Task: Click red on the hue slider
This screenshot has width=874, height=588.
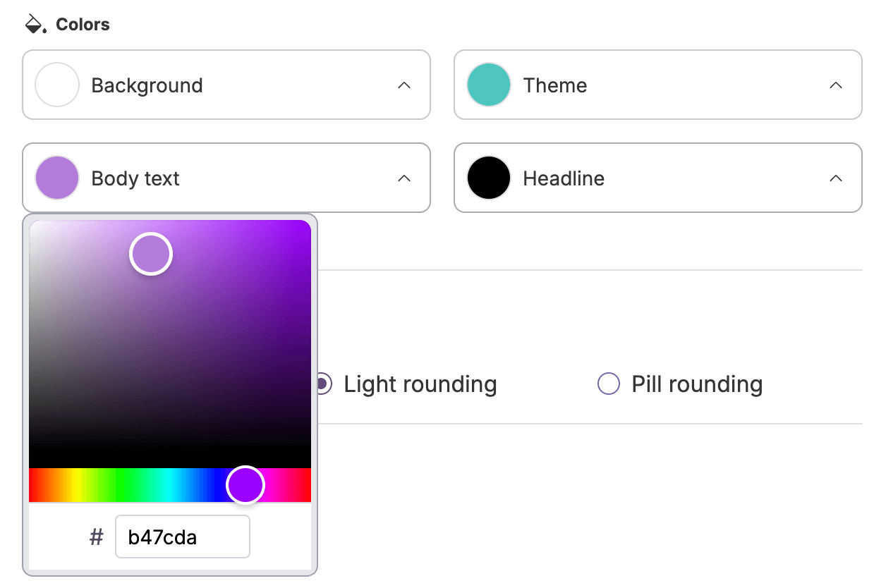Action: (x=35, y=484)
